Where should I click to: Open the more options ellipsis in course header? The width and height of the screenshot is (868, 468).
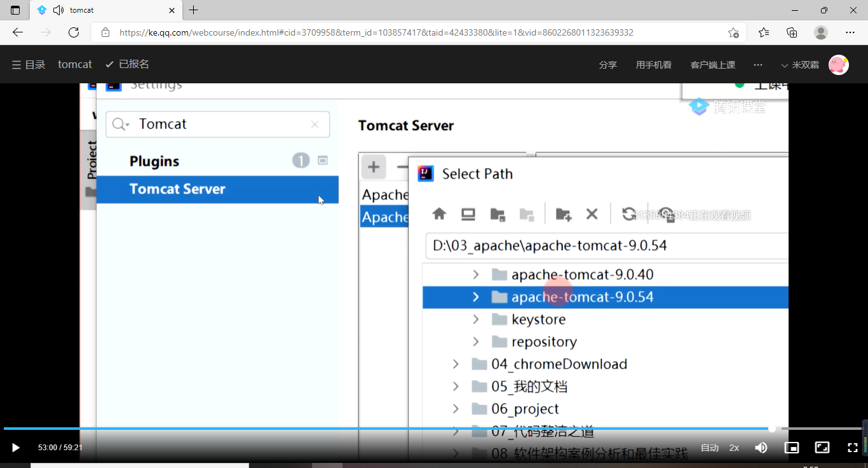pyautogui.click(x=757, y=65)
